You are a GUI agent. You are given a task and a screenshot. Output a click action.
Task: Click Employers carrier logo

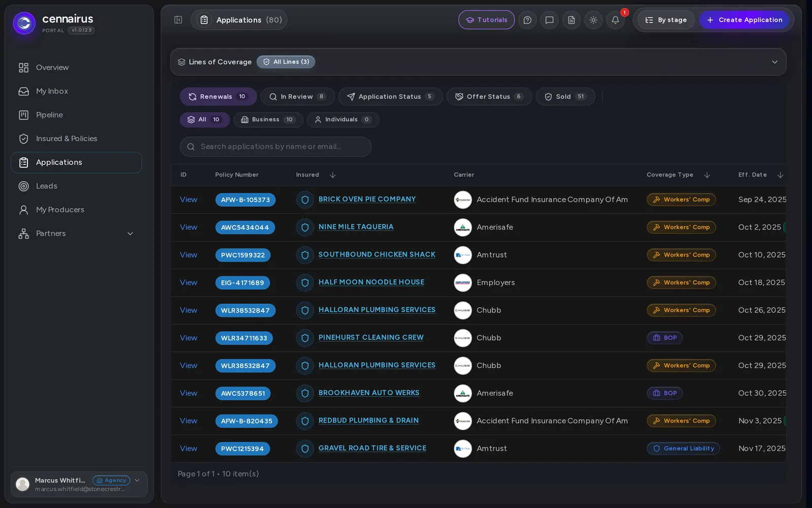[463, 282]
